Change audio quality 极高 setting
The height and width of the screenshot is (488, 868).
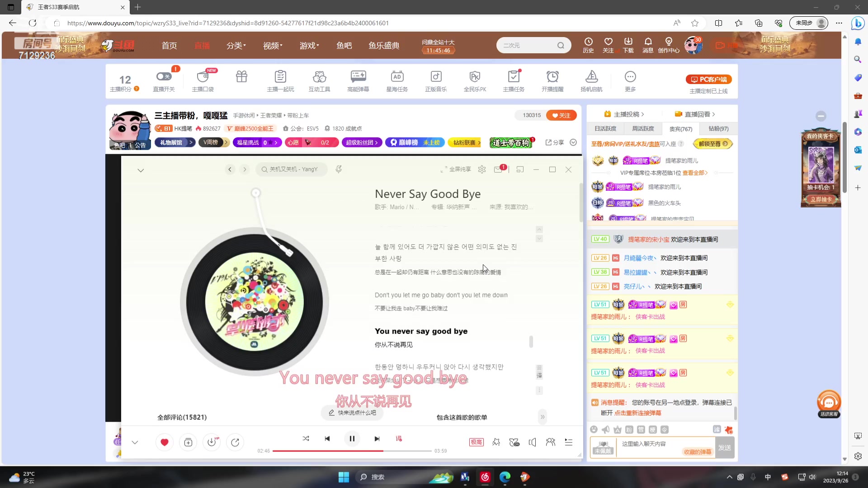point(476,442)
